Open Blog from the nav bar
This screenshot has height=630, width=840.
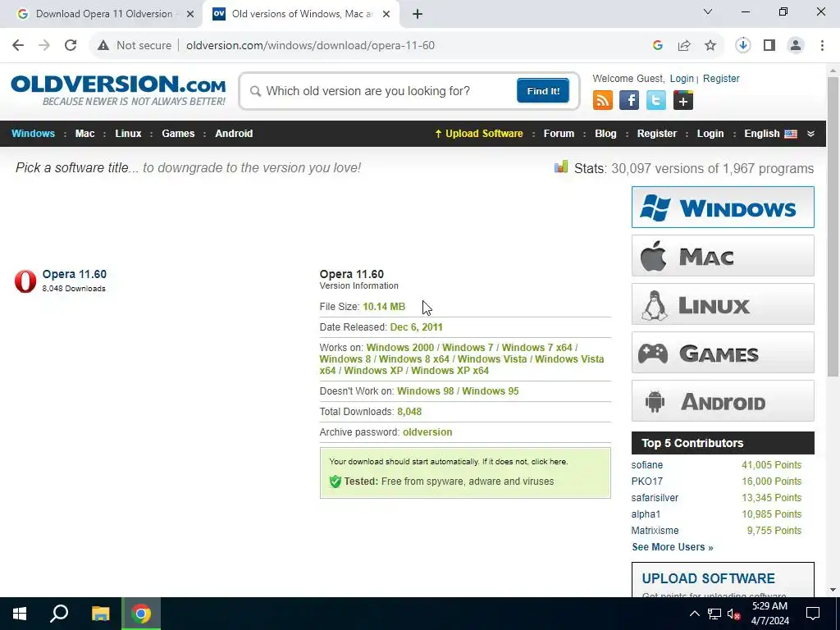pos(605,134)
